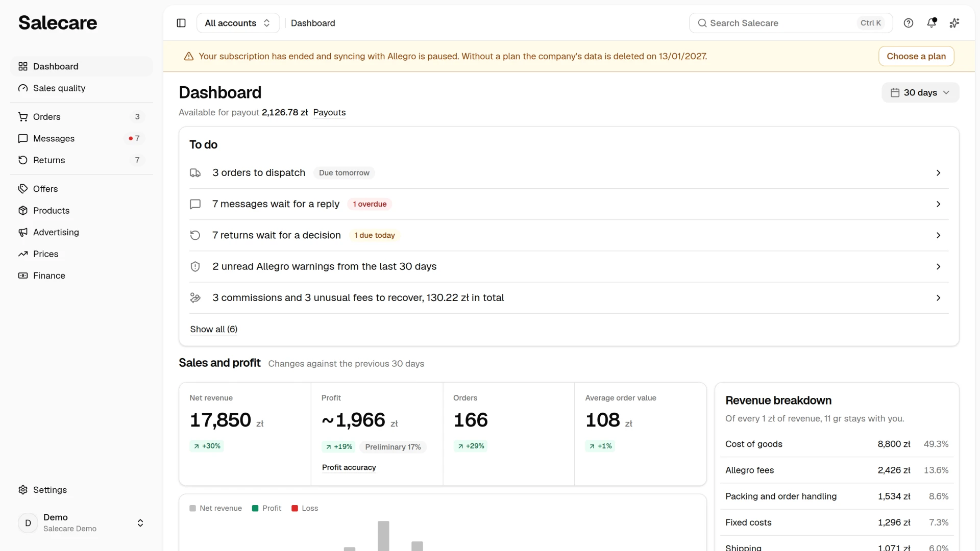
Task: Open commissions and unusual fees to recover row
Action: pyautogui.click(x=569, y=298)
